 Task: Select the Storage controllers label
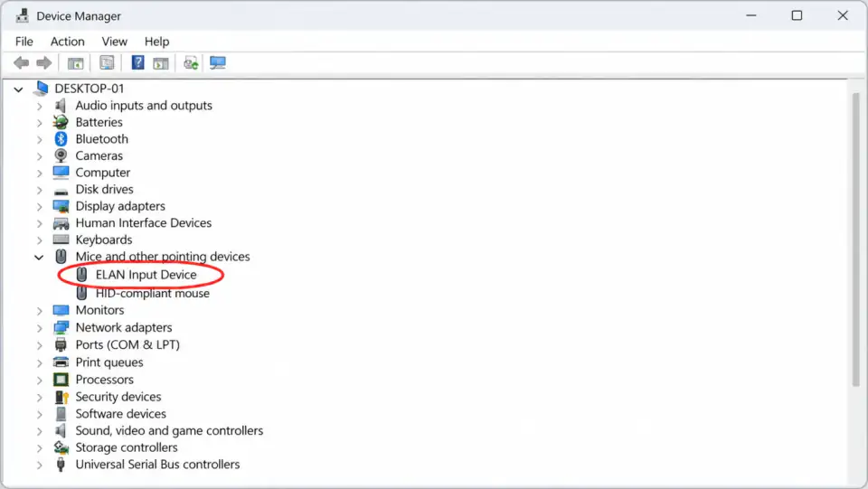tap(127, 447)
